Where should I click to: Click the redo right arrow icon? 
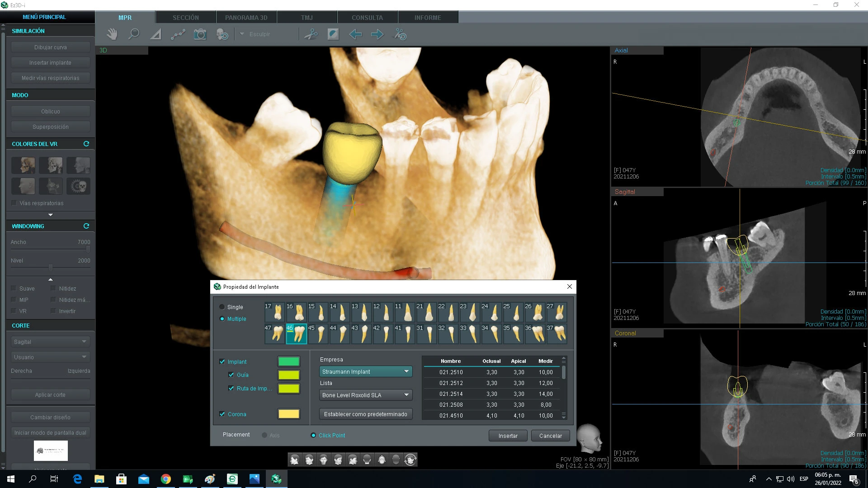click(377, 34)
